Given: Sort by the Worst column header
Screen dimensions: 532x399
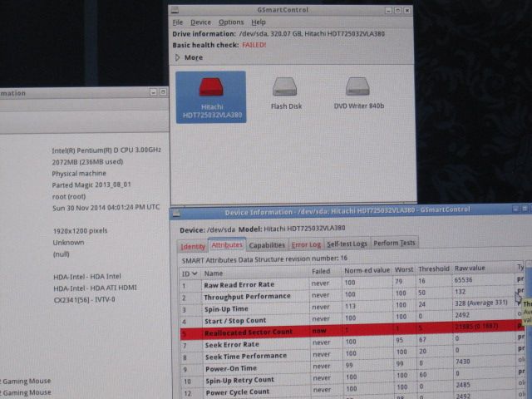Looking at the screenshot, I should coord(404,269).
